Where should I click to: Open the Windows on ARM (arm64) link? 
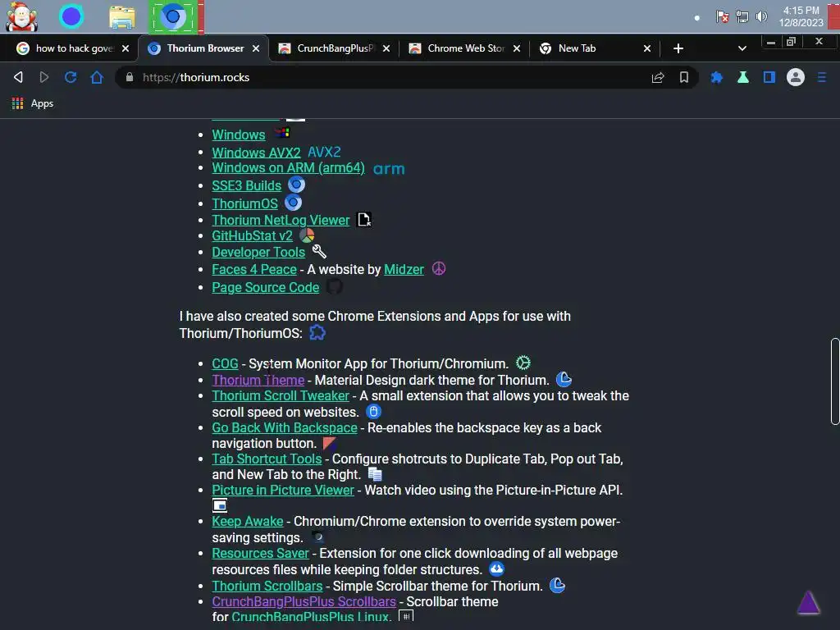tap(288, 167)
